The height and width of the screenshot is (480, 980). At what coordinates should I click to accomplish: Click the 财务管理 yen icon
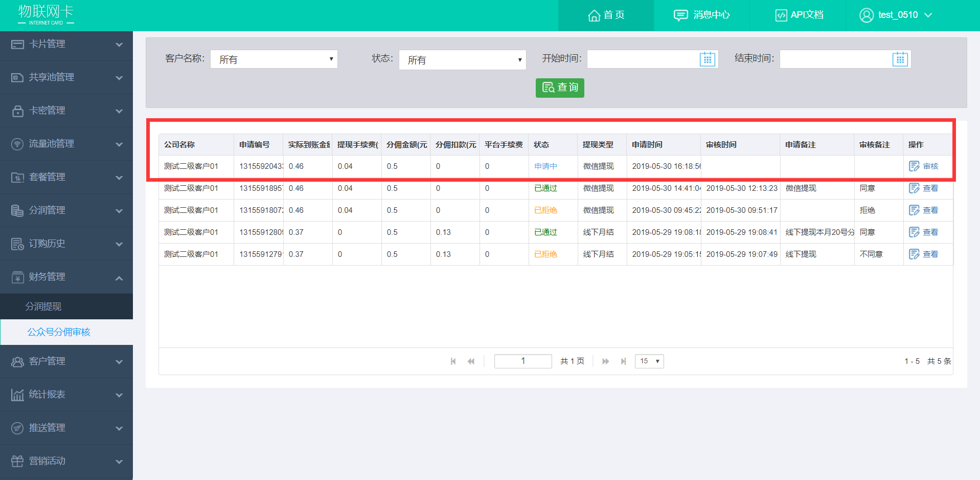[x=17, y=277]
